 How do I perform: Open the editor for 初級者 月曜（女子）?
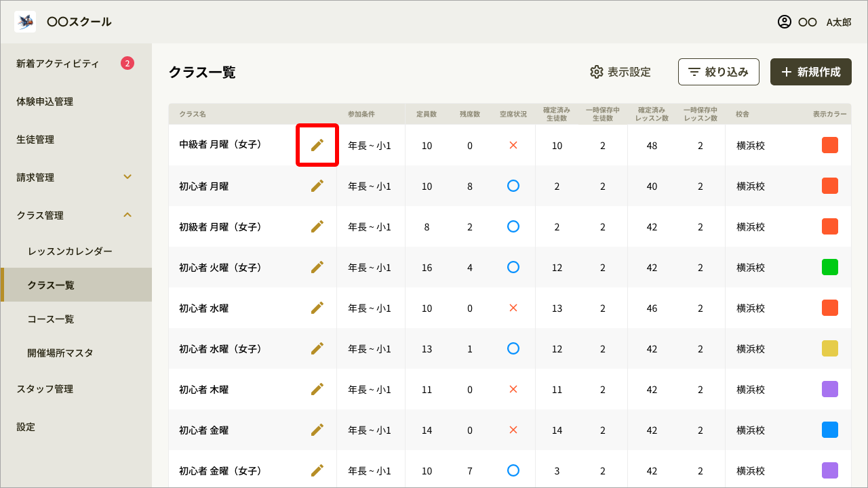pyautogui.click(x=317, y=226)
